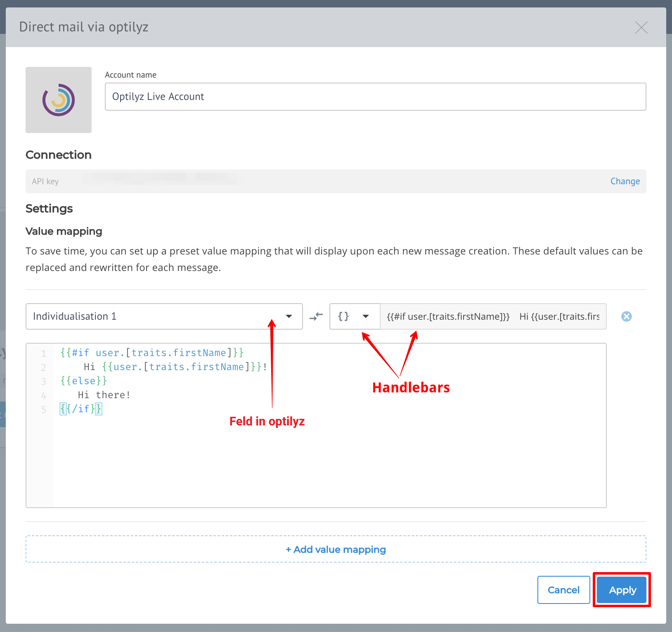Click the Add value mapping button
Viewport: 672px width, 632px height.
pos(336,549)
